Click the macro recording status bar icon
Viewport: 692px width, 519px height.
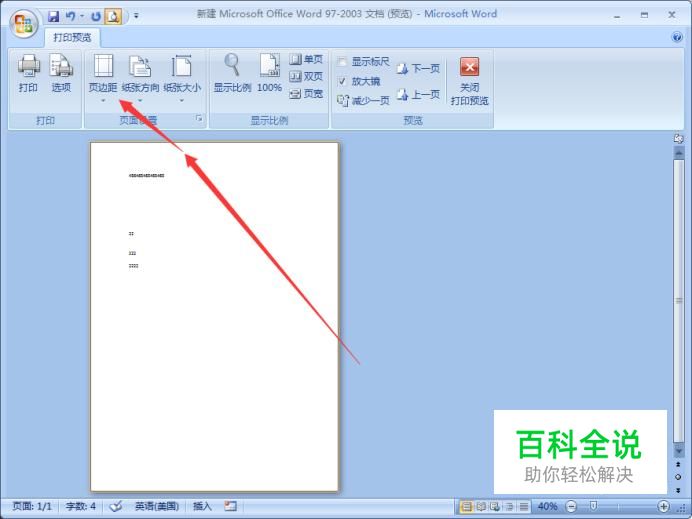tap(230, 506)
